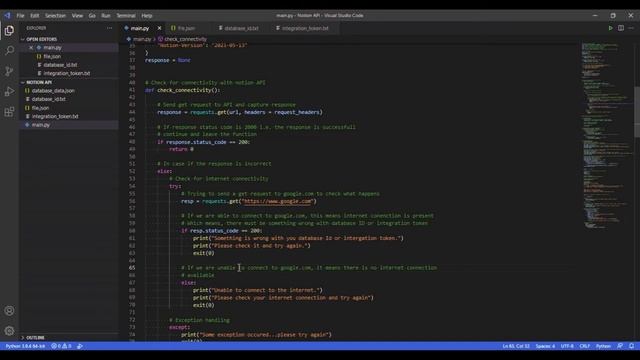The width and height of the screenshot is (640, 360).
Task: Open file.json from Open Editors list
Action: point(52,56)
